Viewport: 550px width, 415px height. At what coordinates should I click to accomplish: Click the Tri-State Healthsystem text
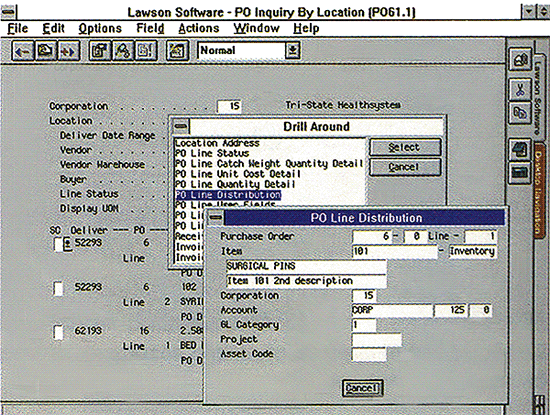pos(343,105)
